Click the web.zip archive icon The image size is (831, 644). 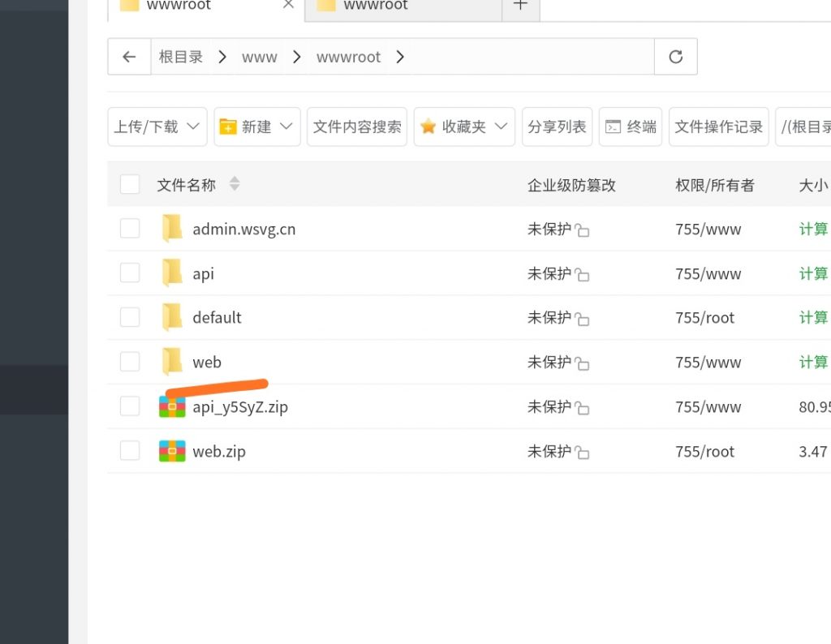pos(172,451)
